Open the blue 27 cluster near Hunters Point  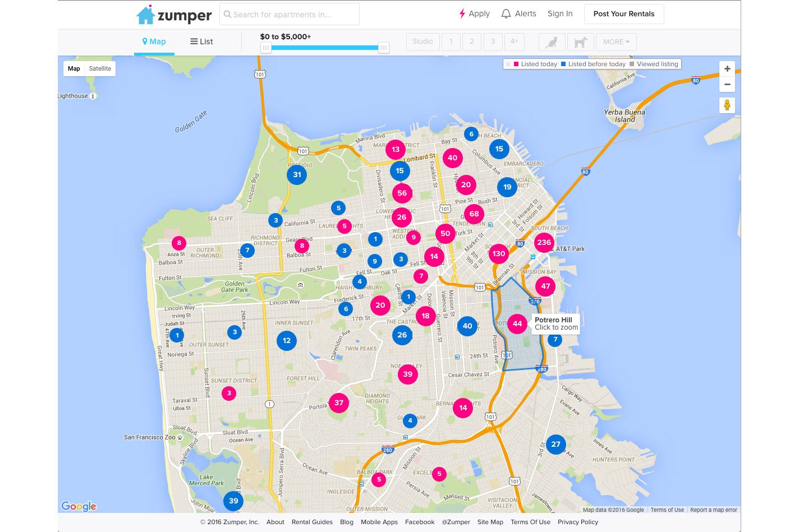(x=555, y=444)
